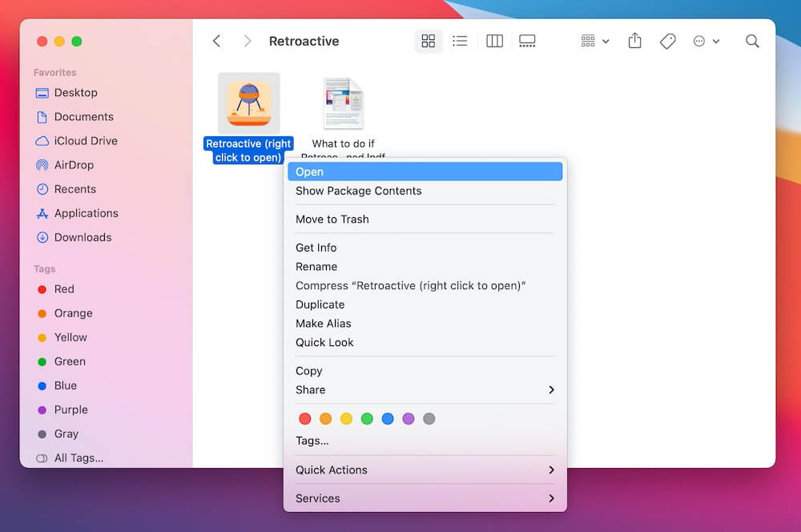
Task: Switch to gallery view
Action: 527,41
